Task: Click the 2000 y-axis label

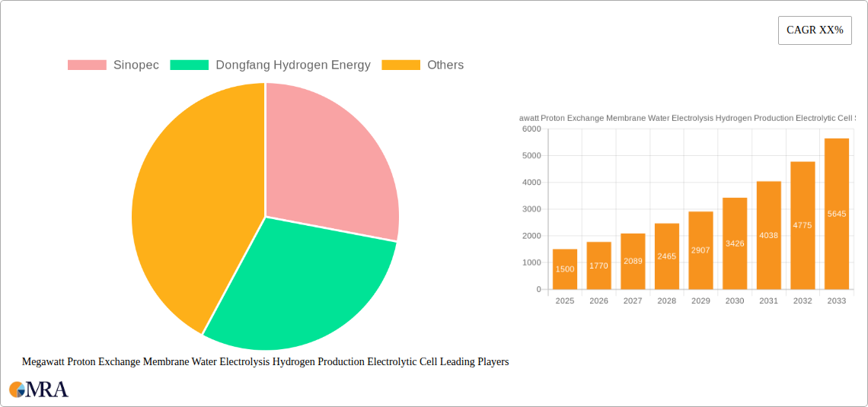Action: pos(531,236)
